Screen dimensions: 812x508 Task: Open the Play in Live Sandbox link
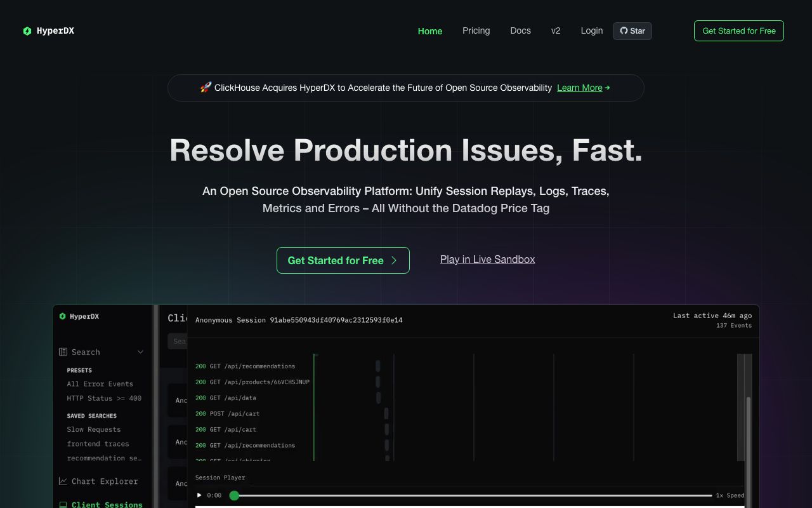point(487,259)
